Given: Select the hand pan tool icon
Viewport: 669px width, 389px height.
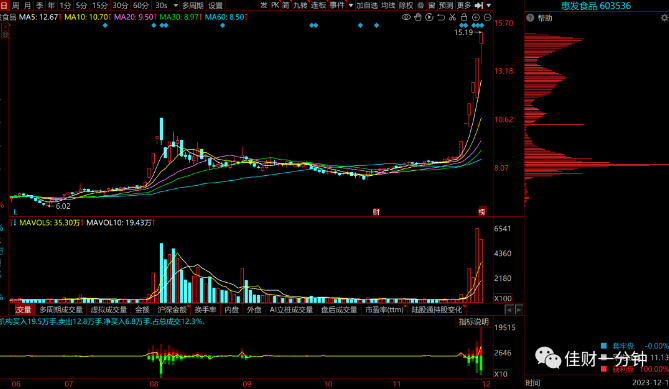Looking at the screenshot, I should pos(418,17).
